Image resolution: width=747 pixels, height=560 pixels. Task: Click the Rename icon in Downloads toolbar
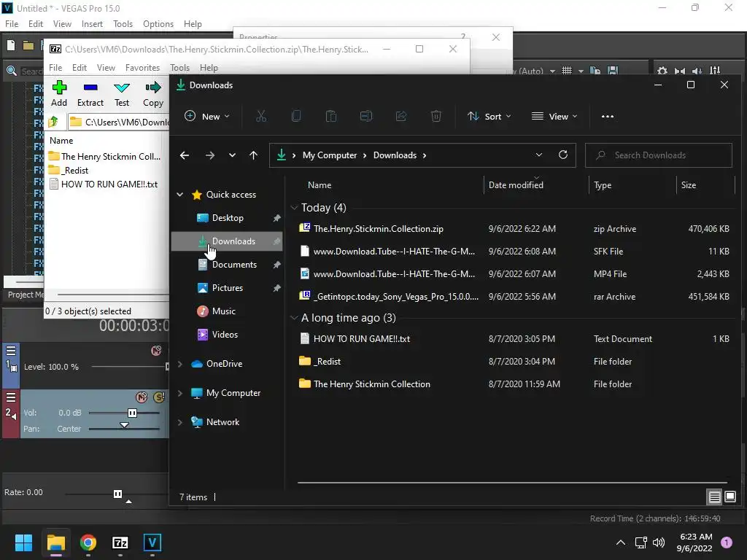[366, 116]
